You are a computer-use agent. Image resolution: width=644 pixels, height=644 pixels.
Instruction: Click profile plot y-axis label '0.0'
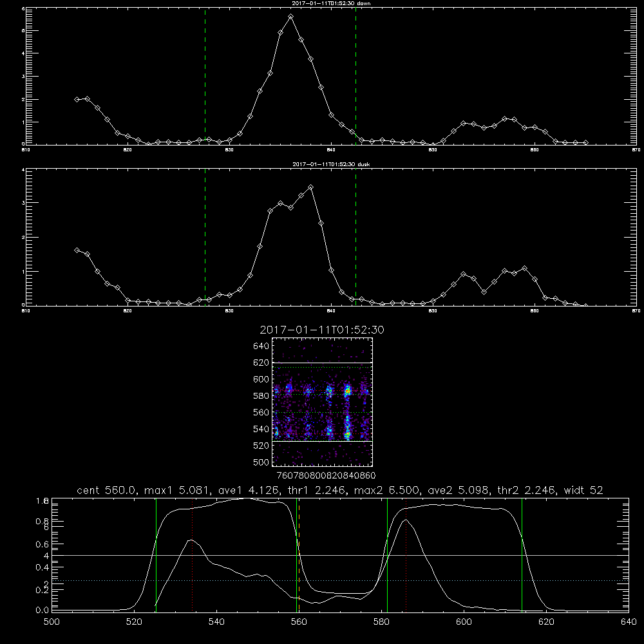coord(43,611)
